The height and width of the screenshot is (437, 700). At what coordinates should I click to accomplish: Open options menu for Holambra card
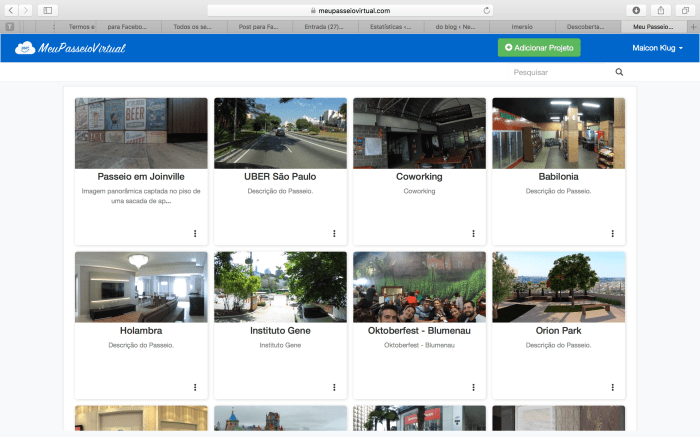(195, 387)
